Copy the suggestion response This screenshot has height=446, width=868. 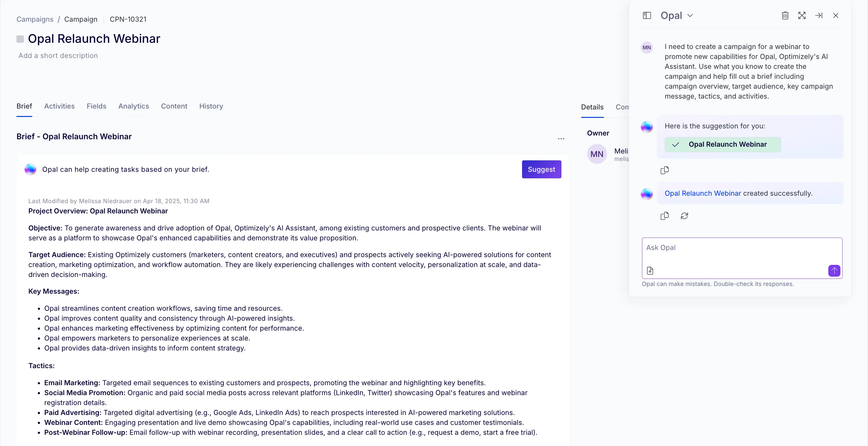664,170
